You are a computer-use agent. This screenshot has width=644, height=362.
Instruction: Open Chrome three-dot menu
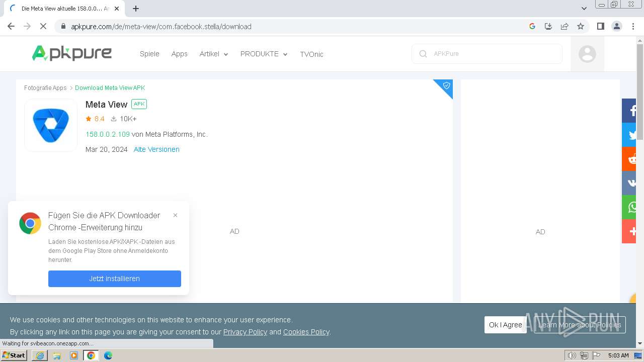(633, 26)
